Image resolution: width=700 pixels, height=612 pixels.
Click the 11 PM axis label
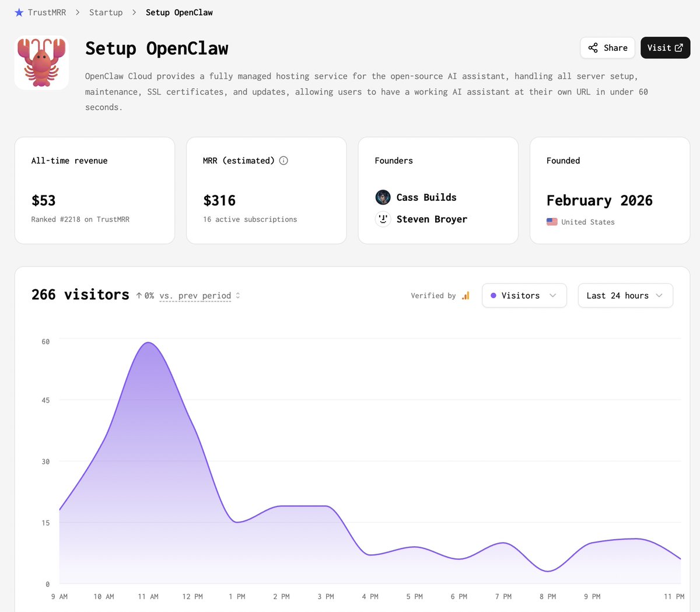pos(674,596)
